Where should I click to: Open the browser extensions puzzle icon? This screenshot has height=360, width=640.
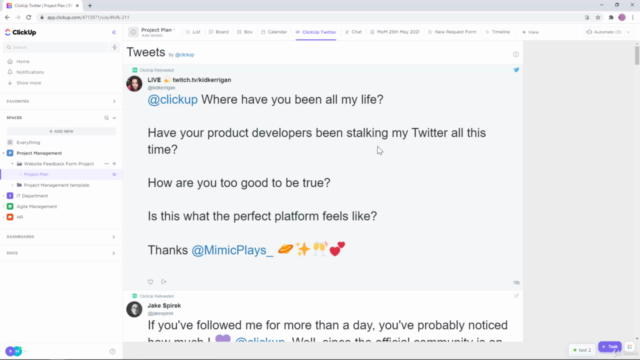[611, 18]
